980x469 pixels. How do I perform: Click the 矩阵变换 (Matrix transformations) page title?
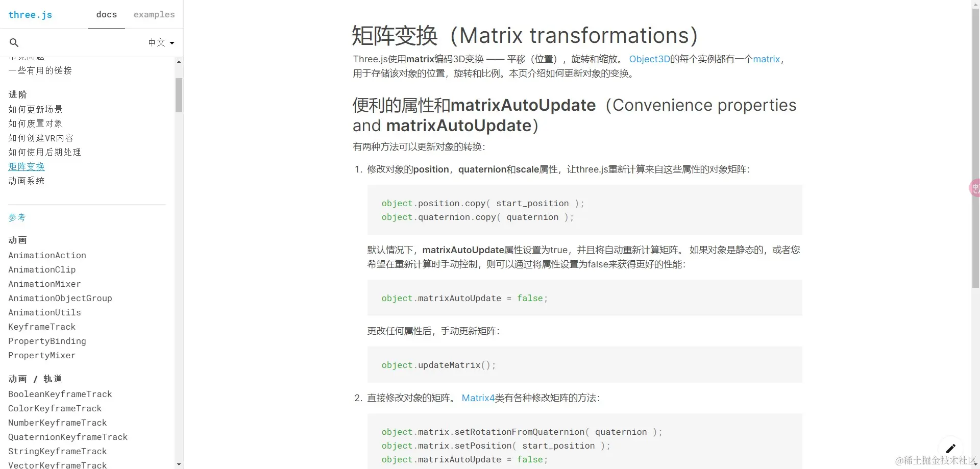tap(525, 36)
